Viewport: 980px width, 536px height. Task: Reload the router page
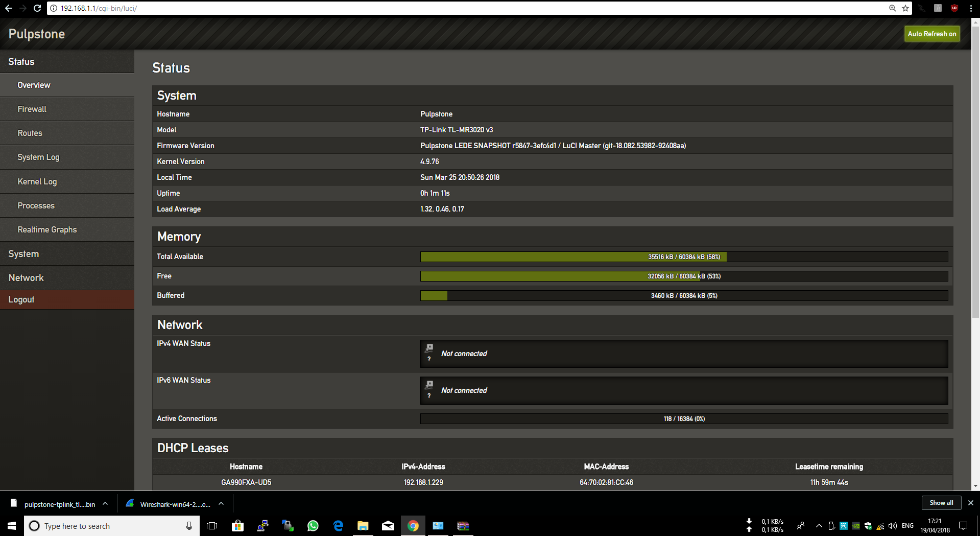(x=37, y=8)
